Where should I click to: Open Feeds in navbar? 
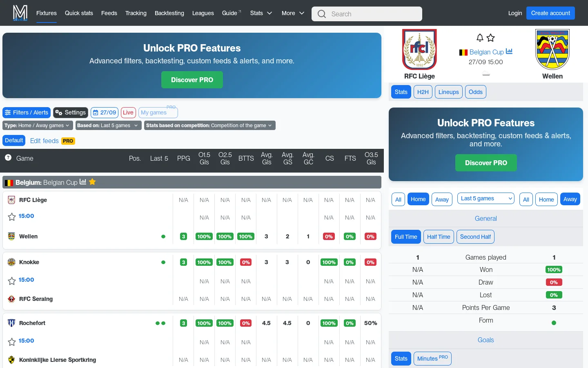click(x=109, y=13)
